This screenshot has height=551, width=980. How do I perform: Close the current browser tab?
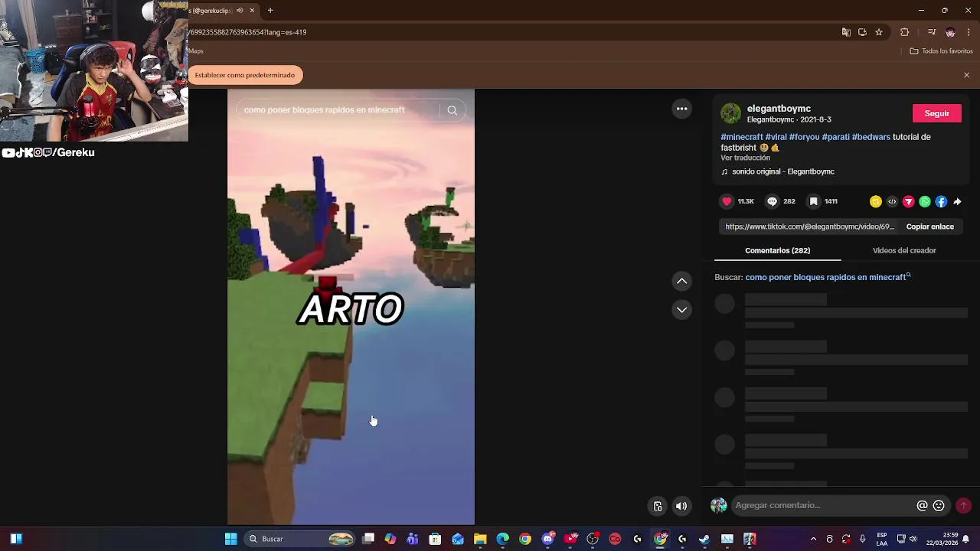252,10
